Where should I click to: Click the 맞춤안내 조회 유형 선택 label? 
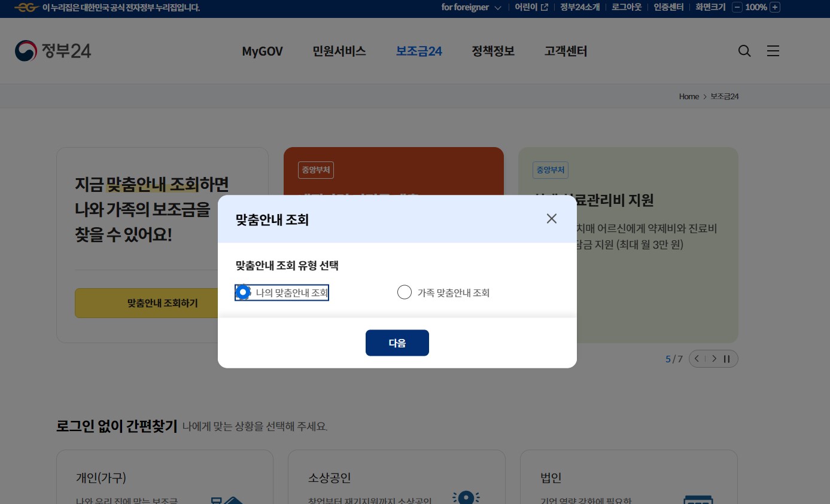pos(287,265)
